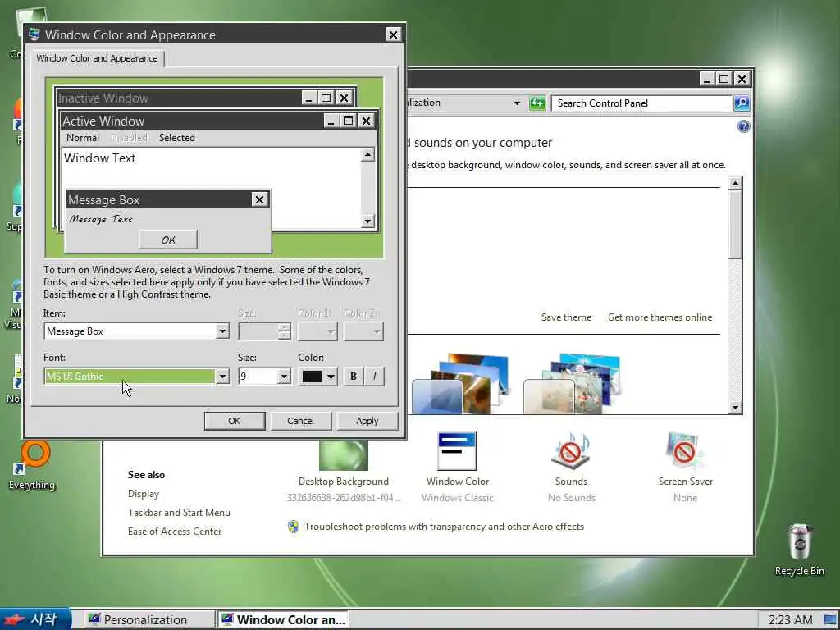
Task: Click the Troubleshoot shield icon
Action: (293, 527)
